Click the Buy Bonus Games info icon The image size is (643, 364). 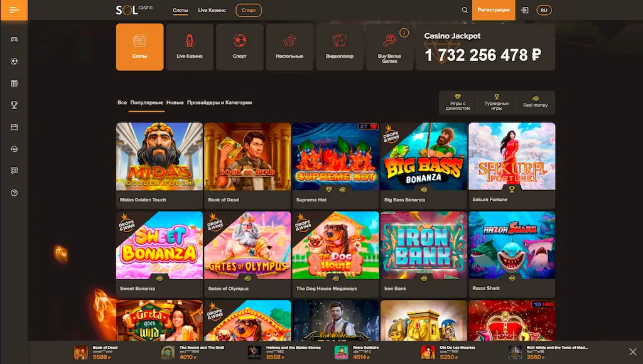click(404, 33)
